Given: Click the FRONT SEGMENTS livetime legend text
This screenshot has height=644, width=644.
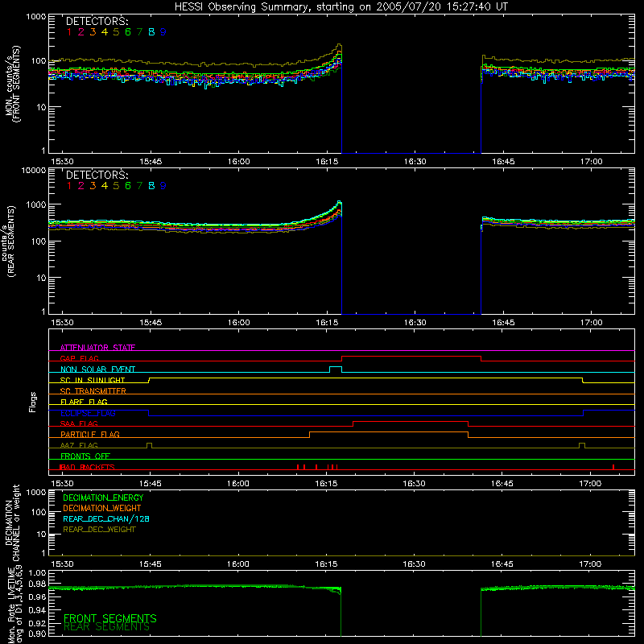Looking at the screenshot, I should point(110,618).
